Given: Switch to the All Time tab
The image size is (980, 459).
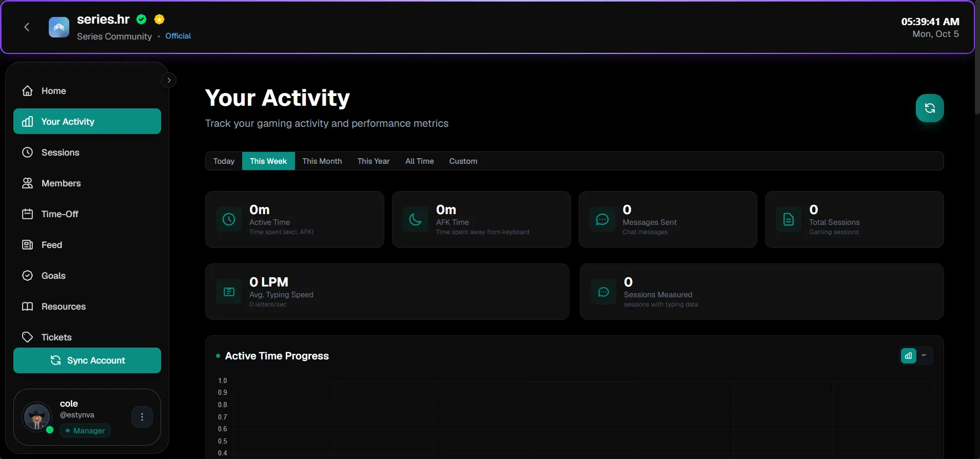Looking at the screenshot, I should click(420, 161).
